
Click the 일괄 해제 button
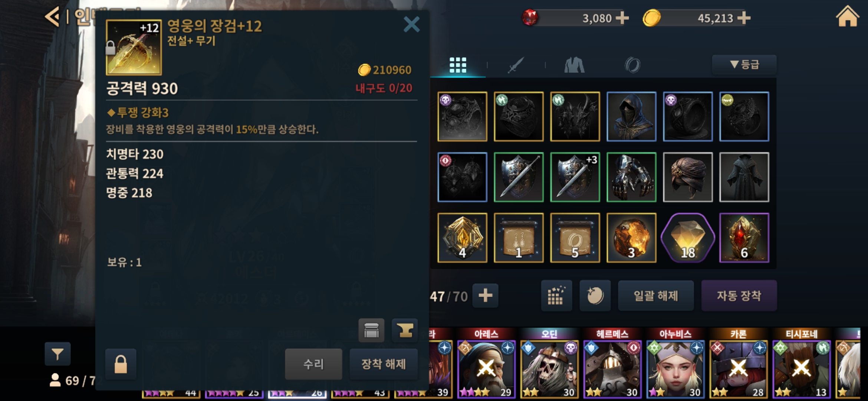[x=656, y=296]
